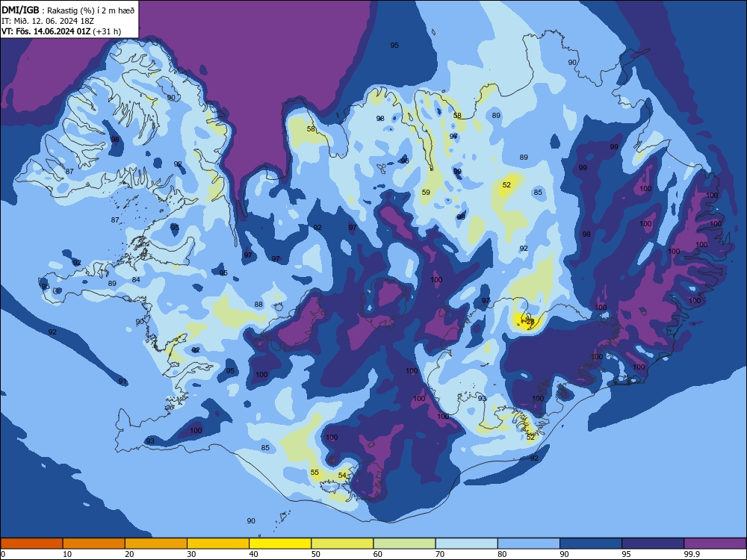
Task: Click the '91' humidity value off the west coast
Action: pos(123,382)
